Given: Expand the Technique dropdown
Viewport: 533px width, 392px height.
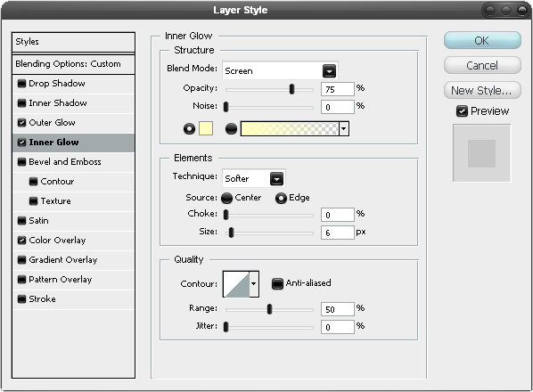Looking at the screenshot, I should tap(254, 178).
